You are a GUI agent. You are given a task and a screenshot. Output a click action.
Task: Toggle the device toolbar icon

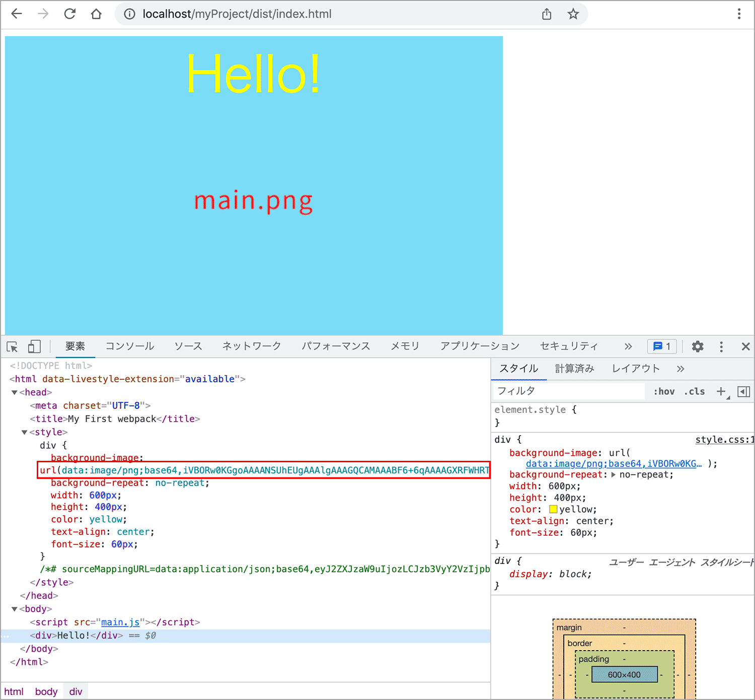(x=34, y=346)
